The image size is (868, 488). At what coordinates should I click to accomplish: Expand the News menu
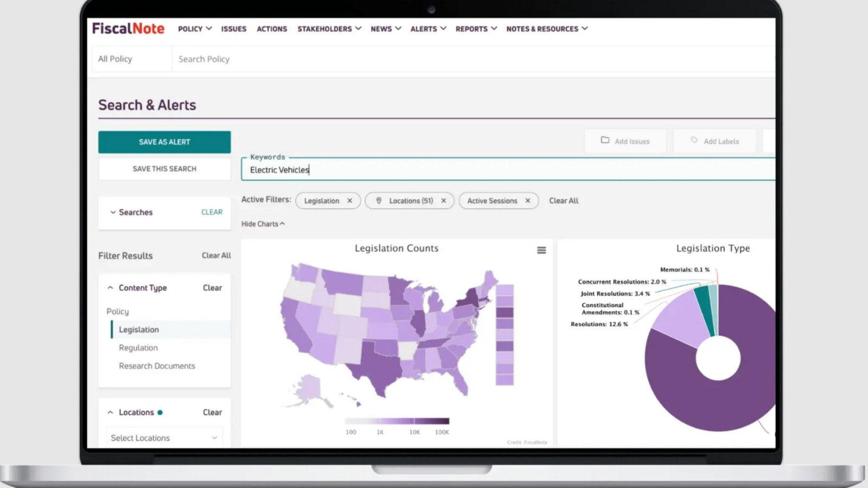(x=386, y=29)
